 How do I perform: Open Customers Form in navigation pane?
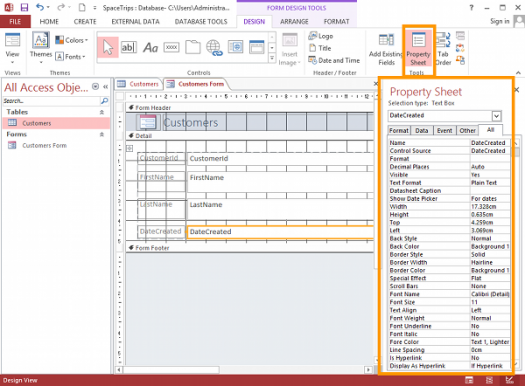(44, 146)
